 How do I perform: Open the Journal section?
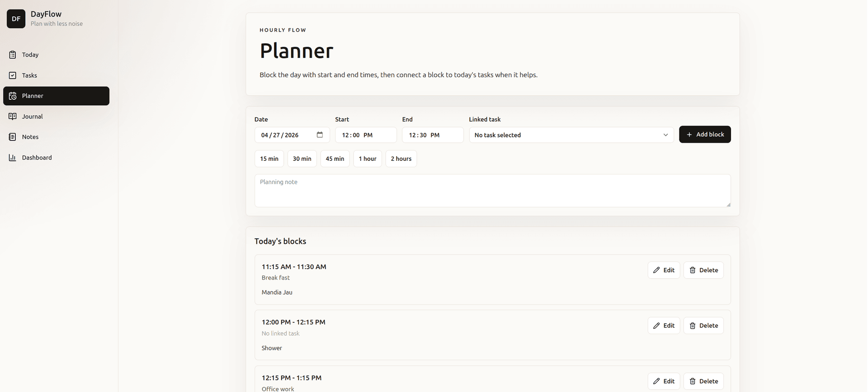[56, 117]
